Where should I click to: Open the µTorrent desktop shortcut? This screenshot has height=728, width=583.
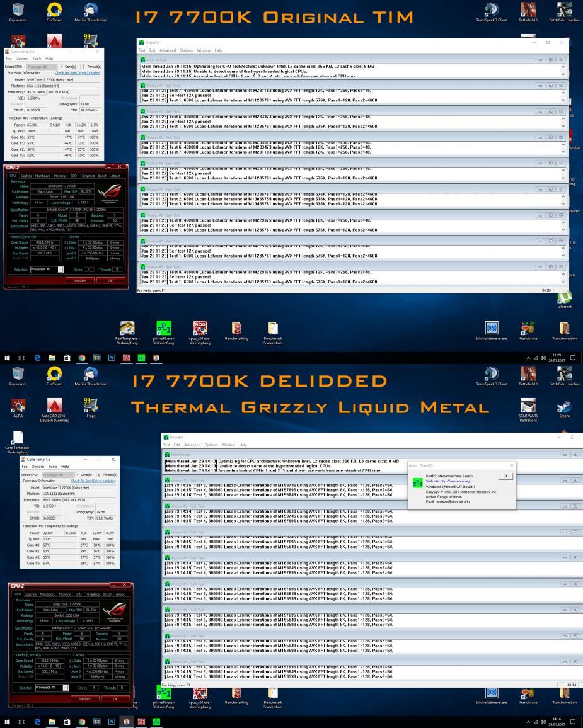[564, 299]
